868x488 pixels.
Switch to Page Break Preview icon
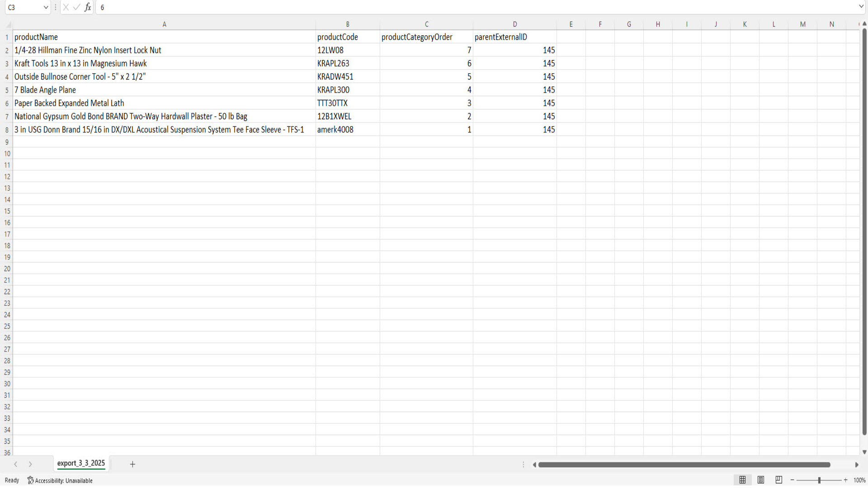click(x=778, y=480)
